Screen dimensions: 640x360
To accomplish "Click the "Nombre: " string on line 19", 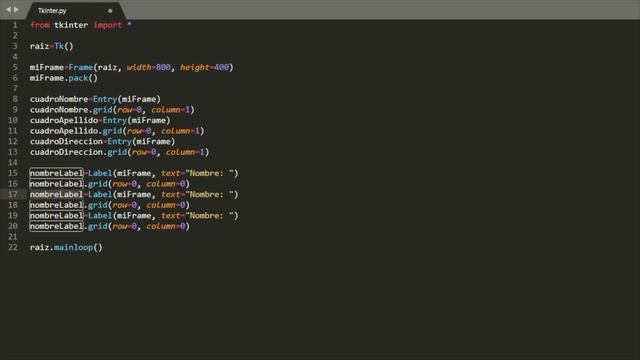I will (x=209, y=216).
